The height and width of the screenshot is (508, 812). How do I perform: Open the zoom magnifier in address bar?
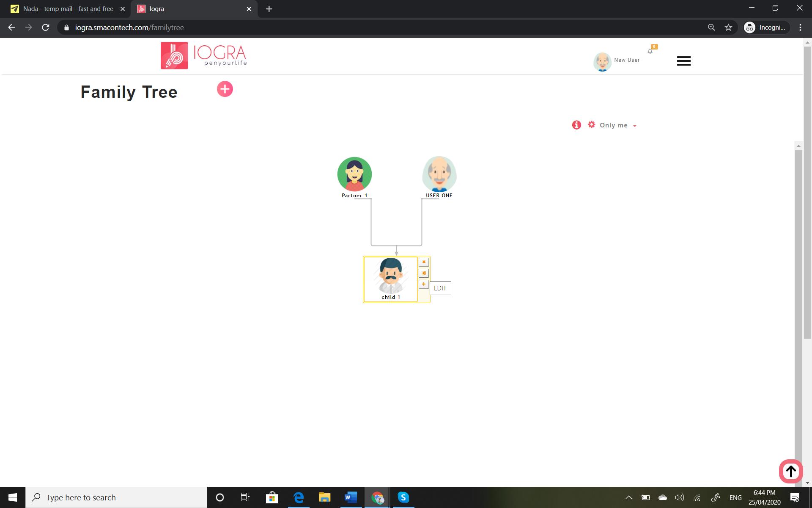point(711,28)
